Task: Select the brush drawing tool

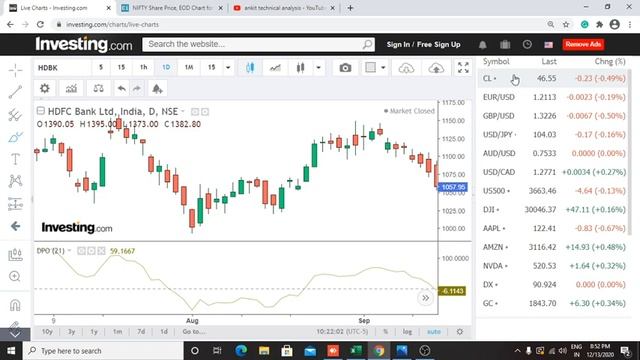Action: (x=16, y=137)
